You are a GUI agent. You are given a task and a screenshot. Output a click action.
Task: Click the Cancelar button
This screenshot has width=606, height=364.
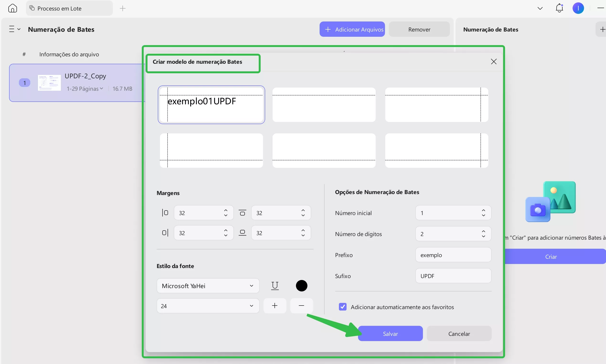[x=459, y=334]
